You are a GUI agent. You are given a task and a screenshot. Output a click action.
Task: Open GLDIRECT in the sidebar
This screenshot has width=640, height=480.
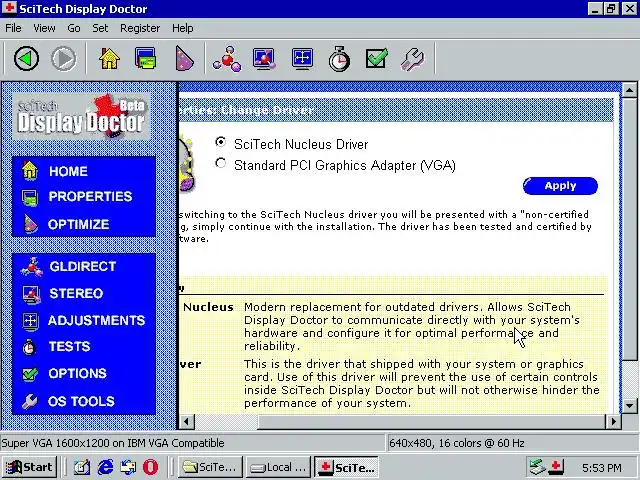click(x=82, y=267)
